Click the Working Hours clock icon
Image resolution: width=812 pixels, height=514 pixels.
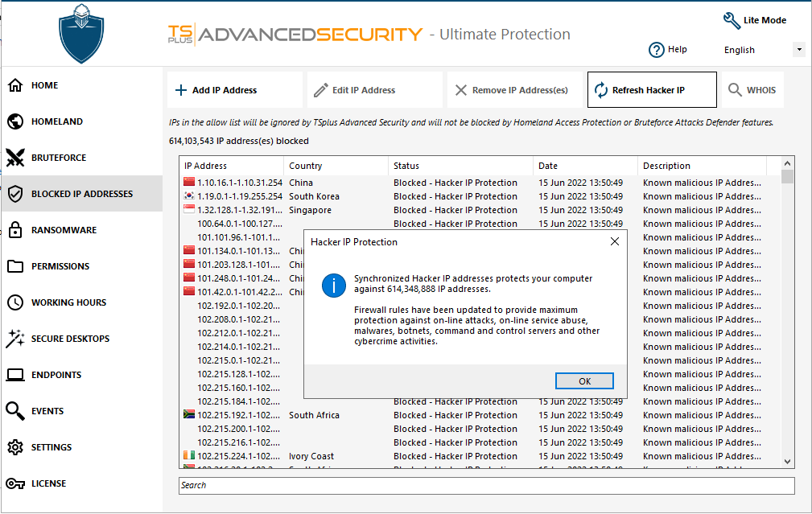click(x=15, y=302)
